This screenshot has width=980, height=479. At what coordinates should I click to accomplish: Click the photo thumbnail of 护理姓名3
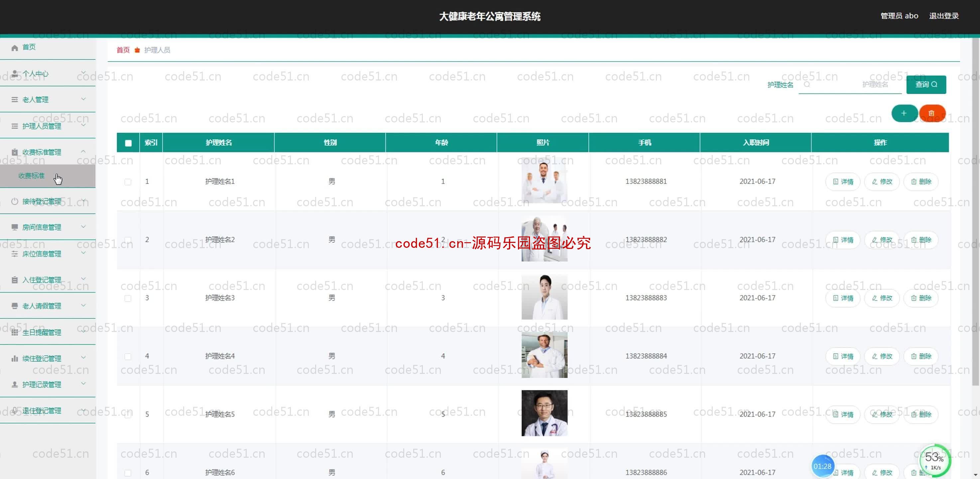click(x=545, y=297)
